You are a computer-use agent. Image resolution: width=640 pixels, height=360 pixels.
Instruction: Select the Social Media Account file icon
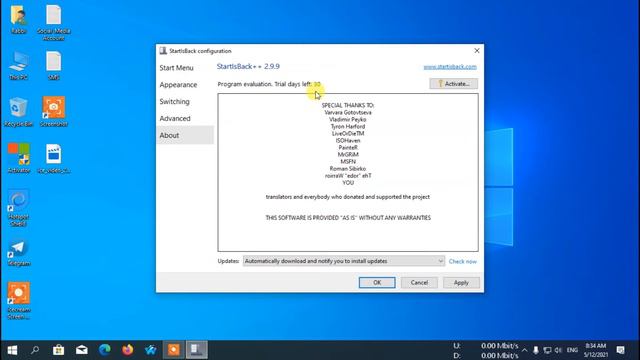click(x=53, y=22)
